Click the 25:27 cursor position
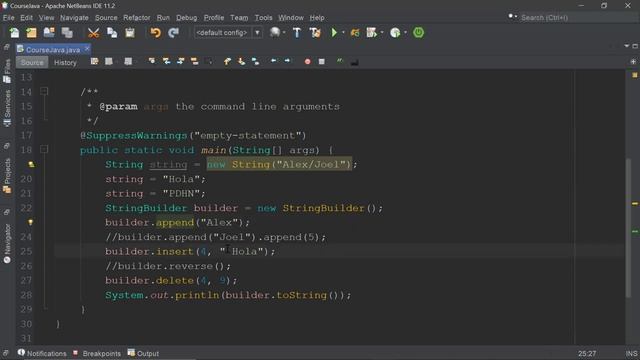The width and height of the screenshot is (640, 360). click(x=587, y=353)
